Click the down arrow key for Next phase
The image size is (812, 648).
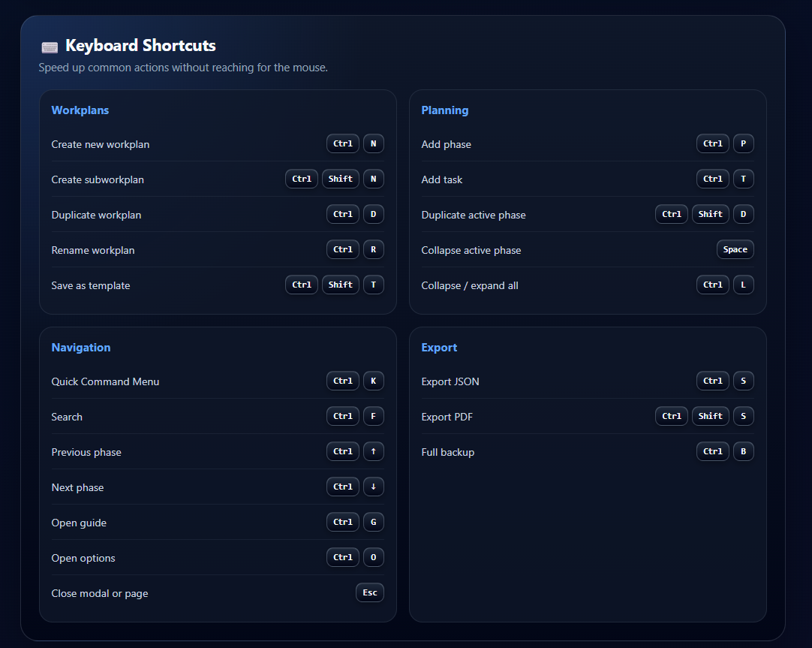(374, 487)
